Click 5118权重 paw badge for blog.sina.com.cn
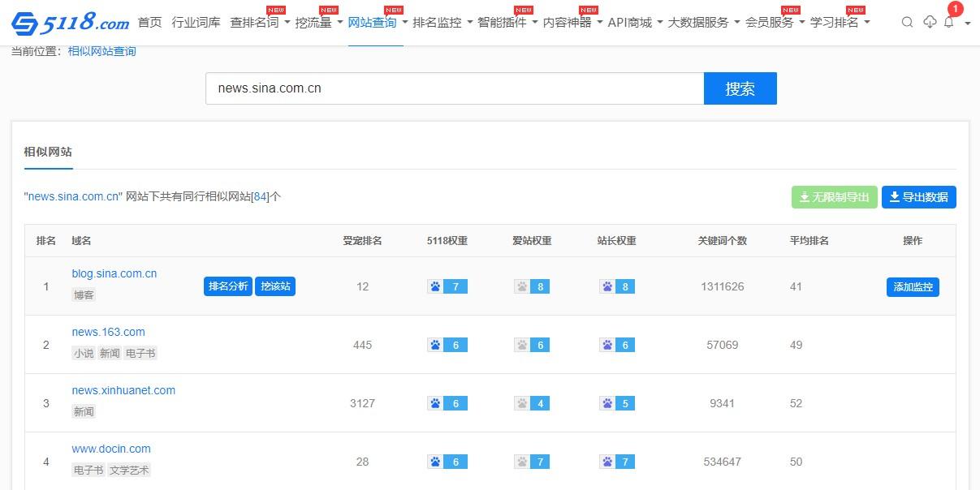 (447, 286)
